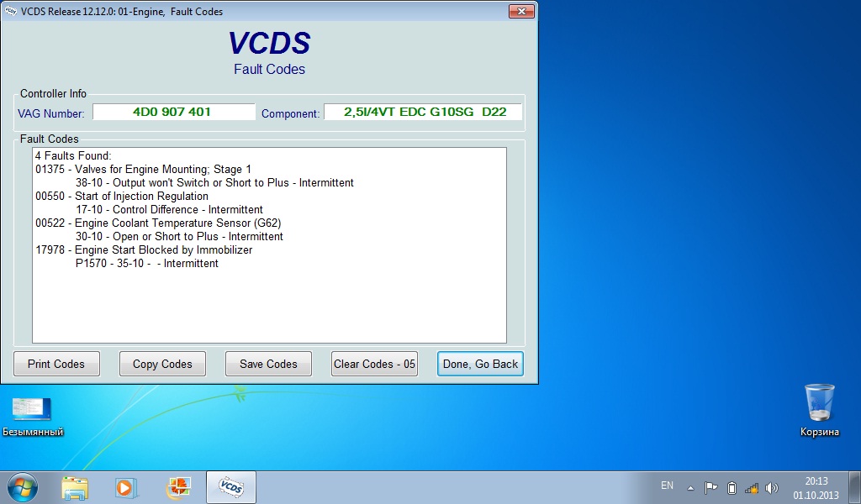Select fault 00522 Engine Coolant Temperature Sensor
Image resolution: width=861 pixels, height=504 pixels.
[158, 223]
